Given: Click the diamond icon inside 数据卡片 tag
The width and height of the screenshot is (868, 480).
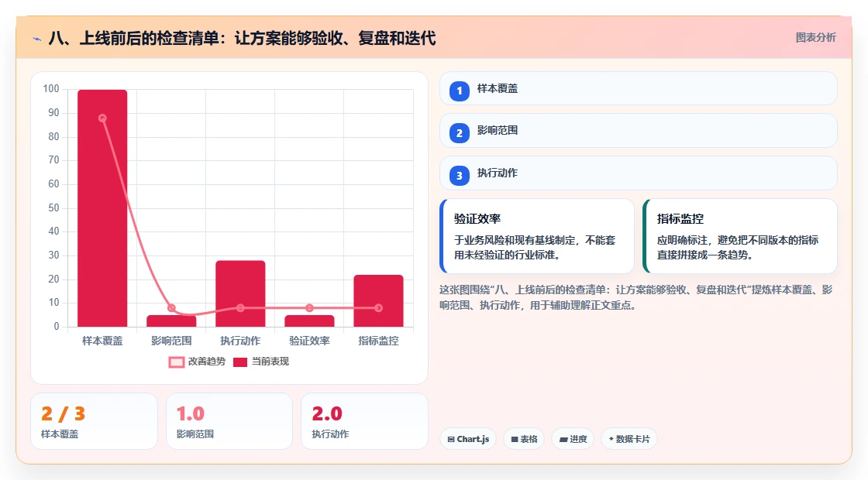Looking at the screenshot, I should coord(611,439).
